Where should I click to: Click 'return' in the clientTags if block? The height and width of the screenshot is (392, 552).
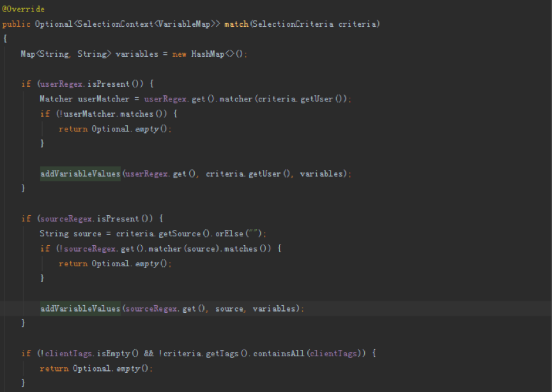pos(54,369)
